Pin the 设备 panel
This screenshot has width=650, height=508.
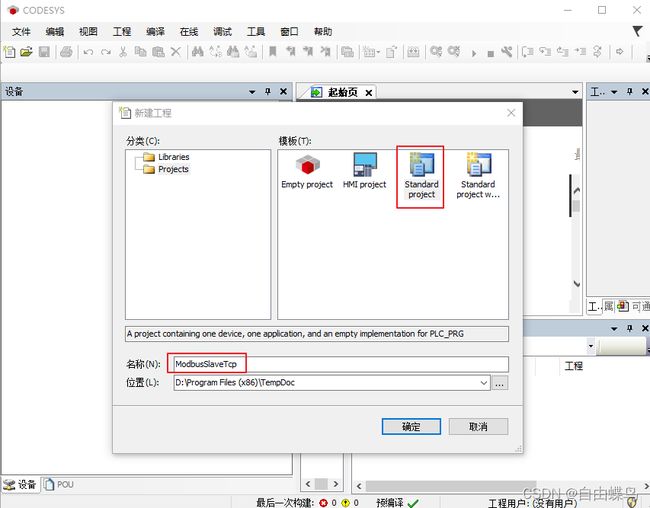pos(268,91)
